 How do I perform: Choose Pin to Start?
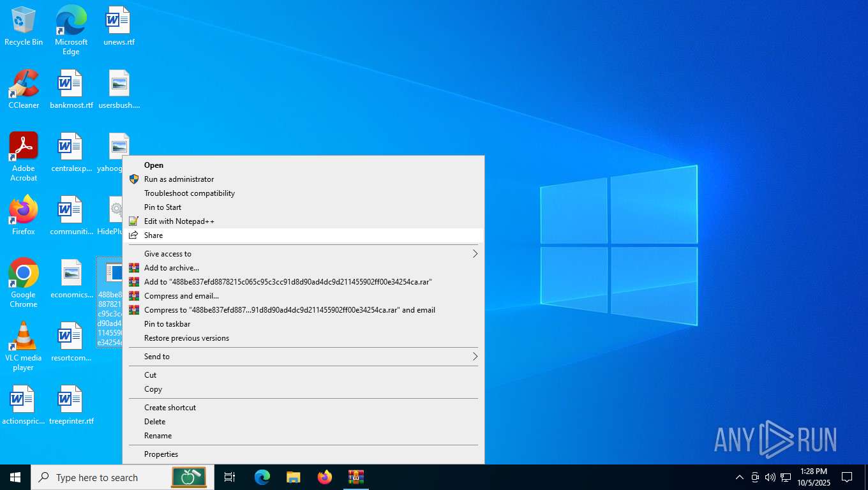point(303,207)
